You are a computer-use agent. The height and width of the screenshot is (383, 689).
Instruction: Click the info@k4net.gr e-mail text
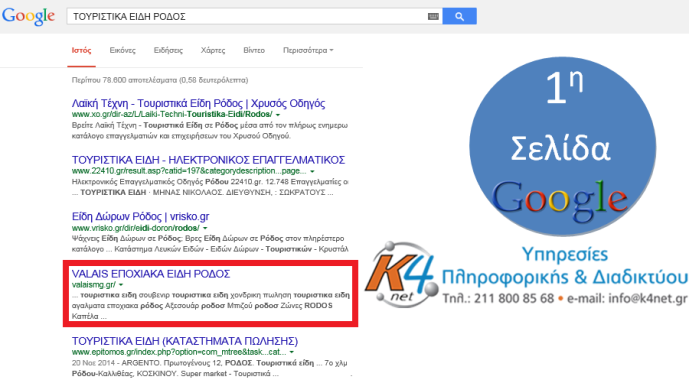[x=649, y=299]
